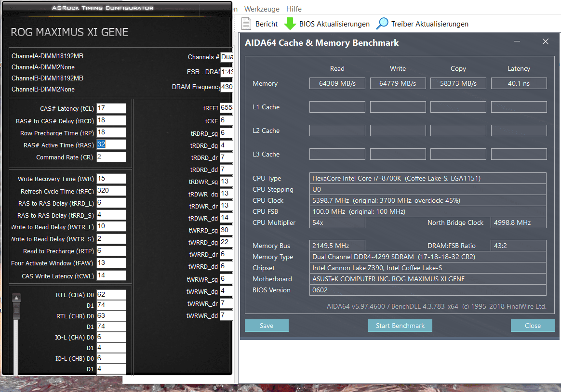Click the Memory Copy value 58373 MB/s

pos(458,83)
